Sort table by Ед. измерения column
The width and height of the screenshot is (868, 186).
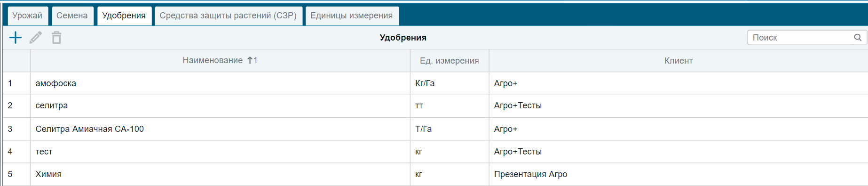pyautogui.click(x=450, y=61)
